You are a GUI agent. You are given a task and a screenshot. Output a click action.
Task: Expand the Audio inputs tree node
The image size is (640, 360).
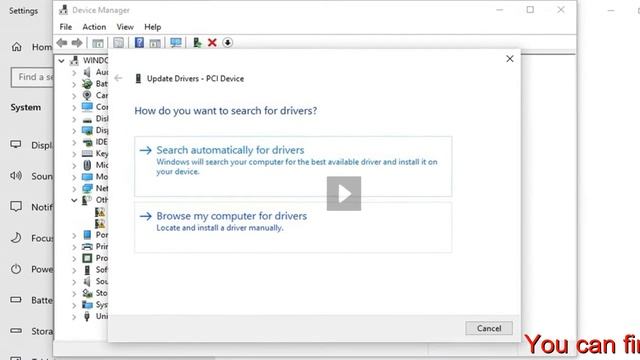74,73
